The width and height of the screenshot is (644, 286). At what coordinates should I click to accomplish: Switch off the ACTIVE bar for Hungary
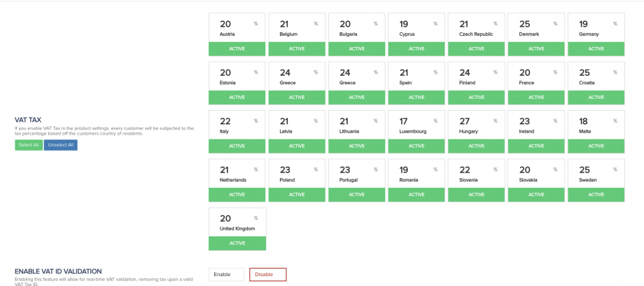(x=476, y=146)
